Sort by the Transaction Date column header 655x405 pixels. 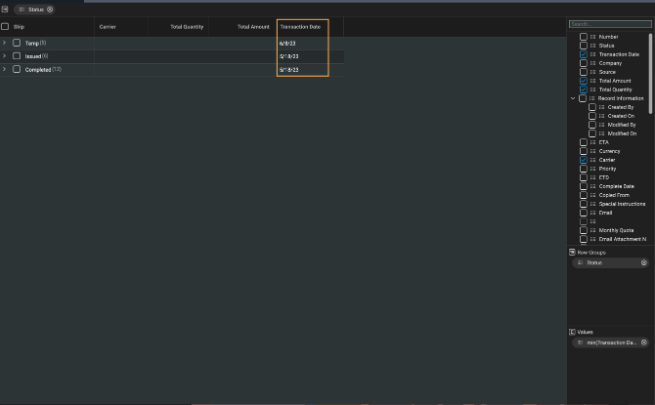click(300, 26)
